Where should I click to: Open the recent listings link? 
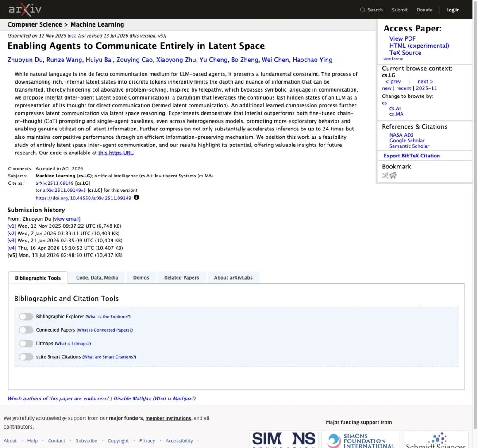(x=404, y=88)
